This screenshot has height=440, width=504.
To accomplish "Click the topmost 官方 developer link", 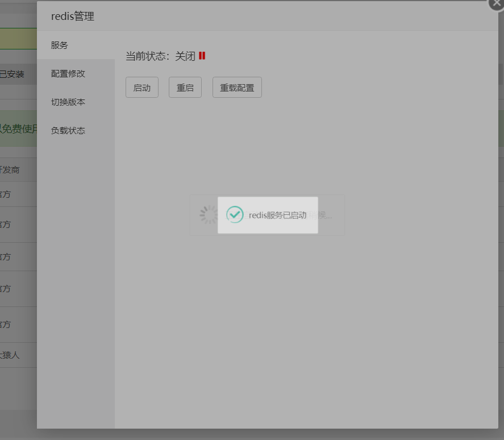I will coord(7,194).
